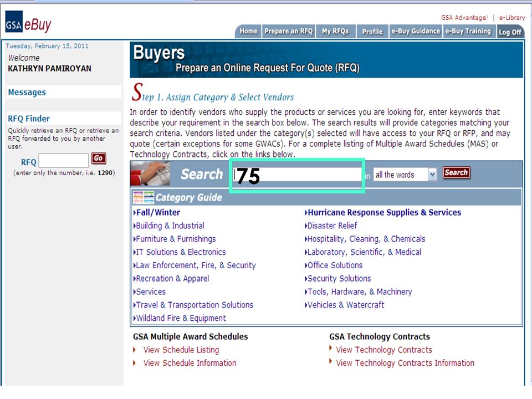
Task: Select Furniture & Furnishings category
Action: pos(175,239)
